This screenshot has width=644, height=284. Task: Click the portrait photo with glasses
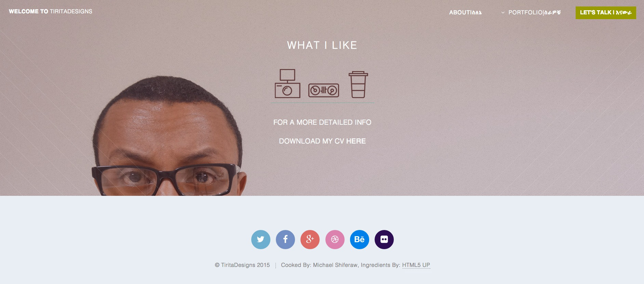169,136
